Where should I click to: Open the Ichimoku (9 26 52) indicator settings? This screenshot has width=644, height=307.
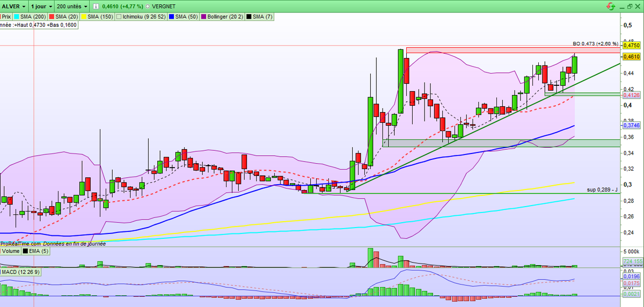(142, 17)
